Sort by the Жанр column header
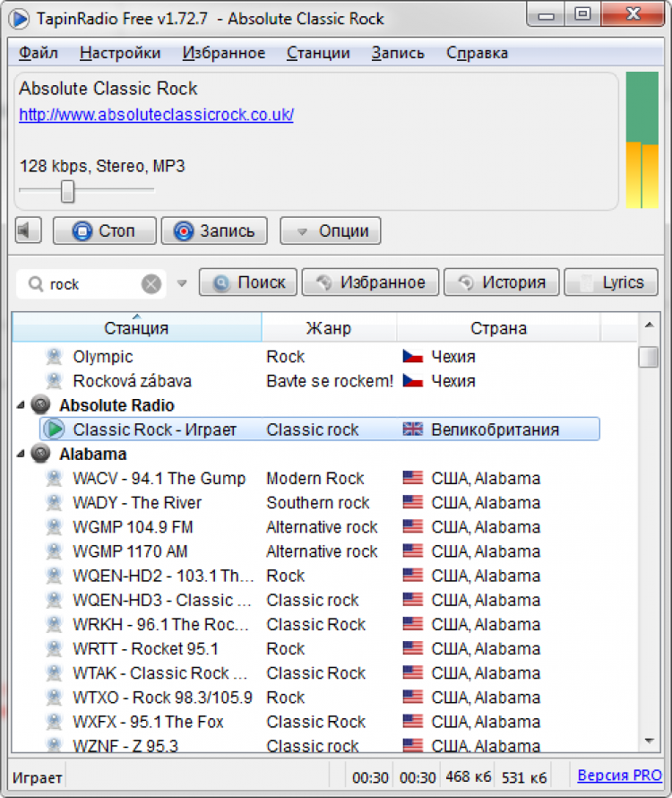Image resolution: width=672 pixels, height=798 pixels. [329, 327]
